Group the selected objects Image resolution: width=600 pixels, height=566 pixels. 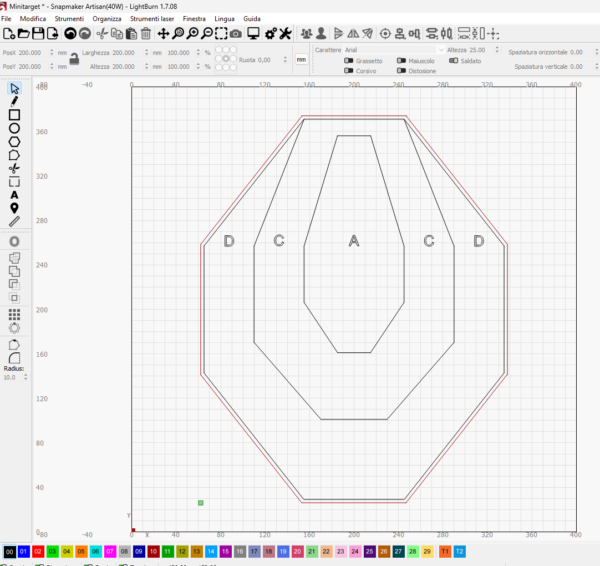[306, 34]
